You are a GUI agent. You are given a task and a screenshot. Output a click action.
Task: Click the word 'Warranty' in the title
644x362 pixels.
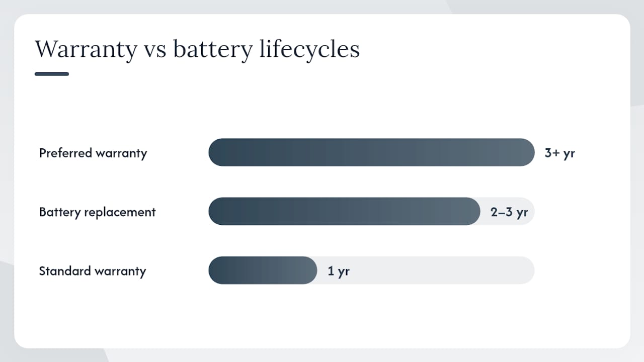point(86,50)
